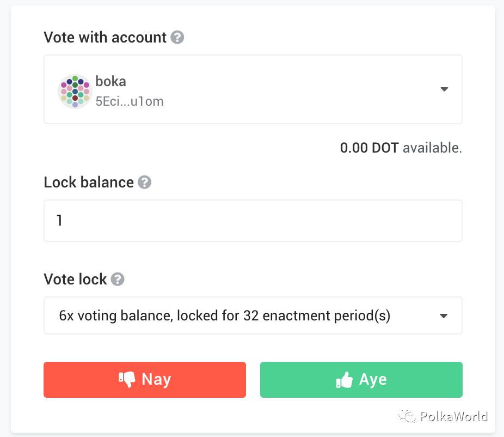
Task: Click the Lock balance label
Action: (x=89, y=183)
